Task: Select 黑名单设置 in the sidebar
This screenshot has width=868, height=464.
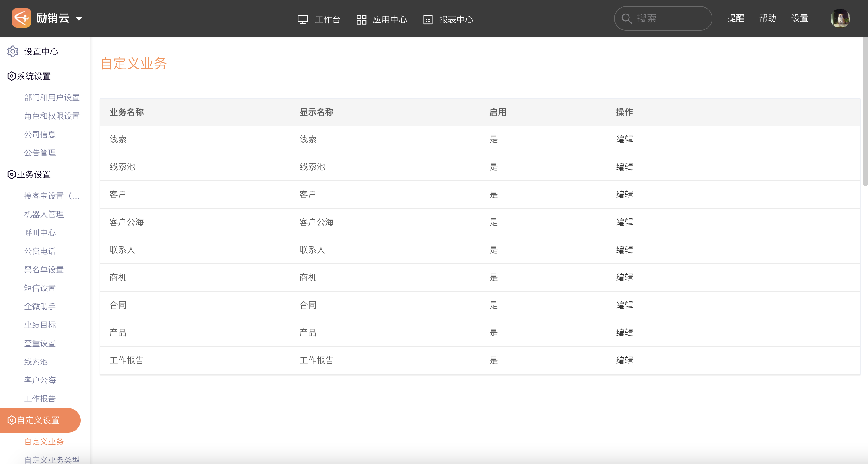Action: (x=44, y=269)
